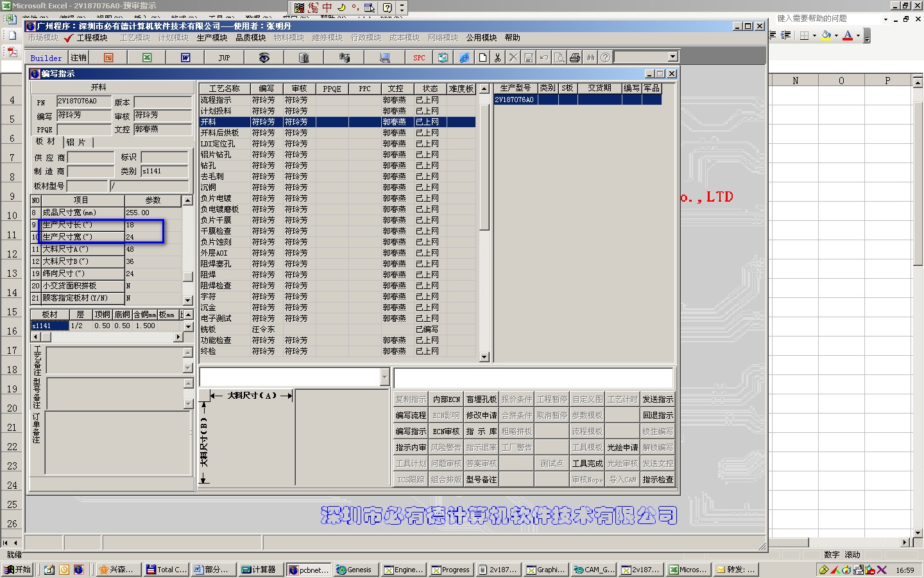Open the toolbar combo box dropdown

tap(672, 57)
